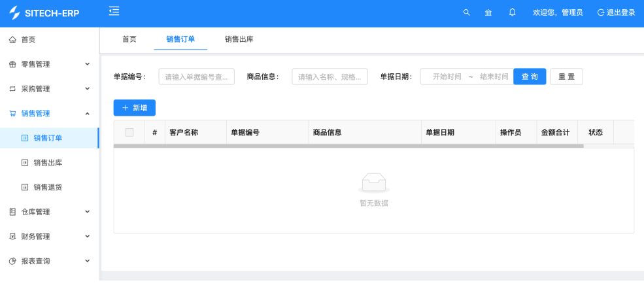Click the 新增 button
The image size is (644, 291).
coord(135,108)
